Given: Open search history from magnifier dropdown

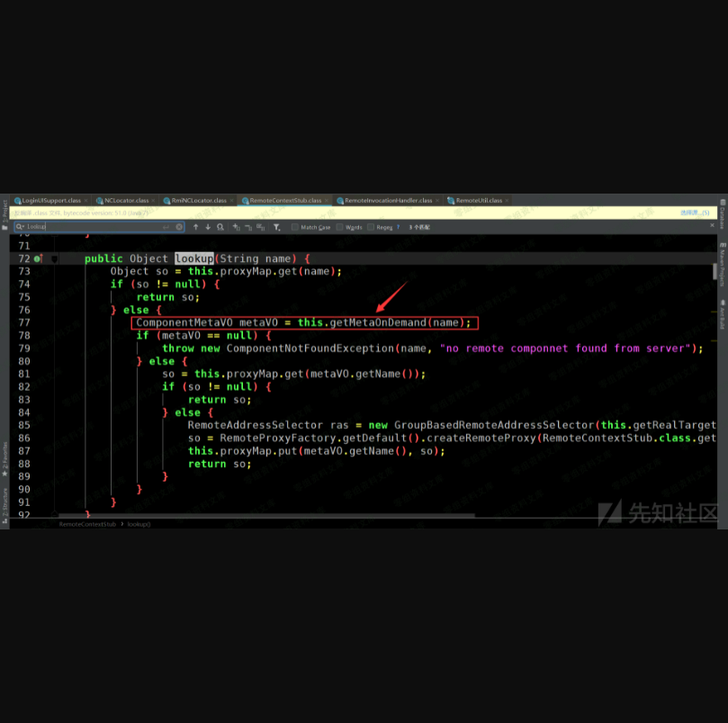Looking at the screenshot, I should click(x=20, y=228).
